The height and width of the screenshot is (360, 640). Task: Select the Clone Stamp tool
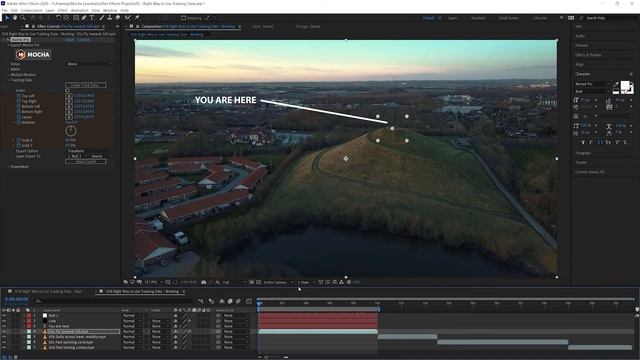pos(109,18)
